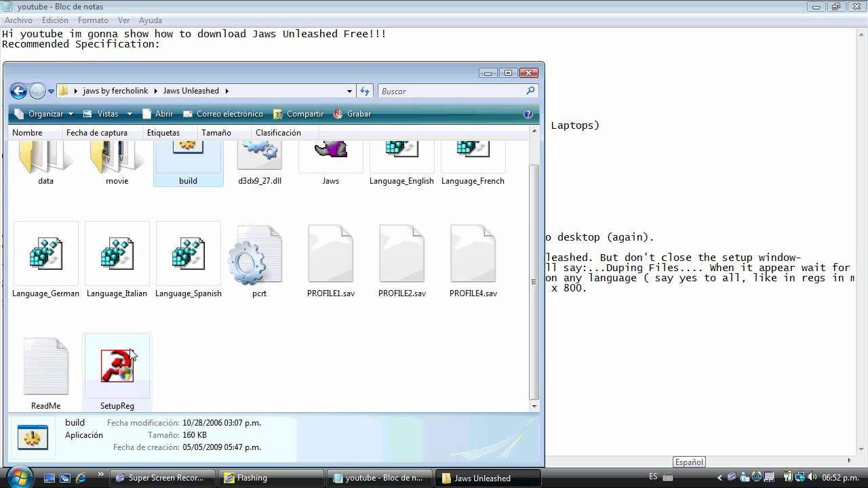
Task: Click 'jaws by fercholink' in the address path
Action: pyautogui.click(x=115, y=91)
